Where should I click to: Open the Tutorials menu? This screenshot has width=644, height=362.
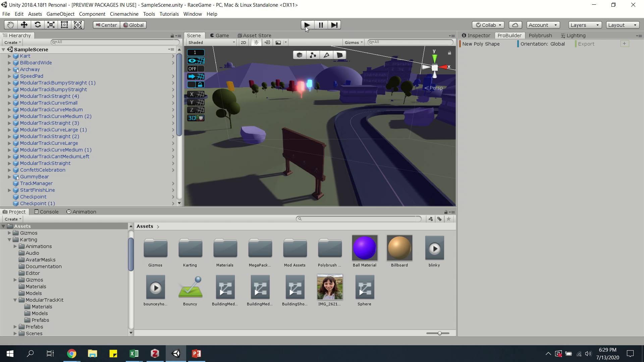point(169,14)
